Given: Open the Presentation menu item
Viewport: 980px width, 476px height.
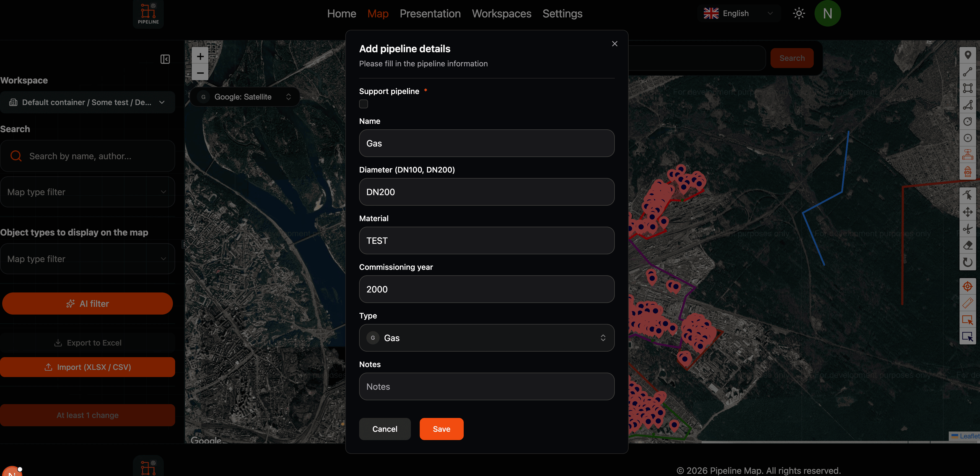Looking at the screenshot, I should click(x=430, y=14).
